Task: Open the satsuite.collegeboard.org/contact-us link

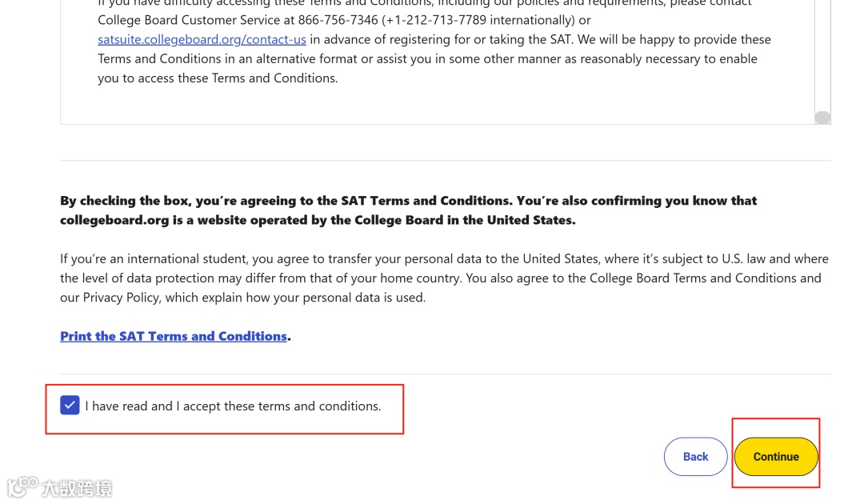Action: point(202,39)
